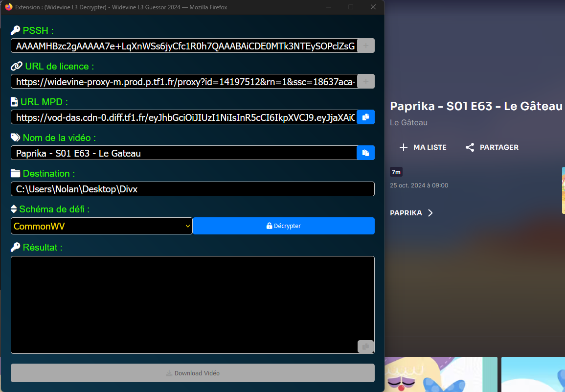Screen dimensions: 565x392
Task: Minimize the Widevine L3 Decrypter window
Action: [329, 7]
